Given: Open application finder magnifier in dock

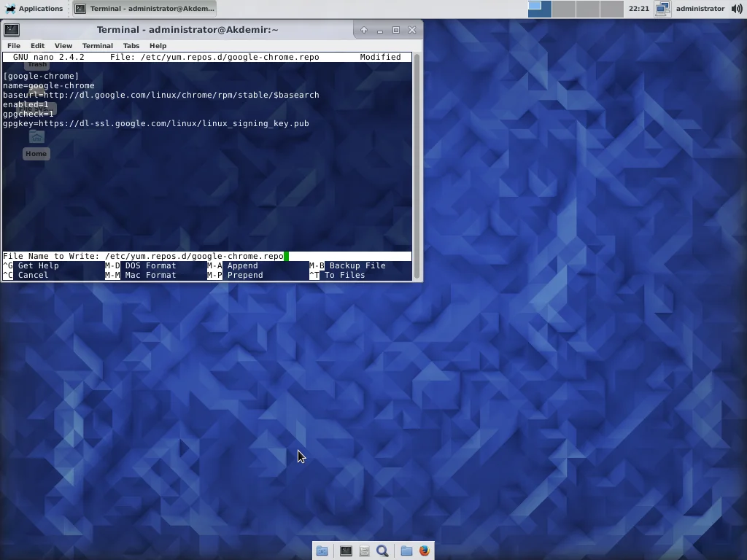Looking at the screenshot, I should (x=382, y=551).
